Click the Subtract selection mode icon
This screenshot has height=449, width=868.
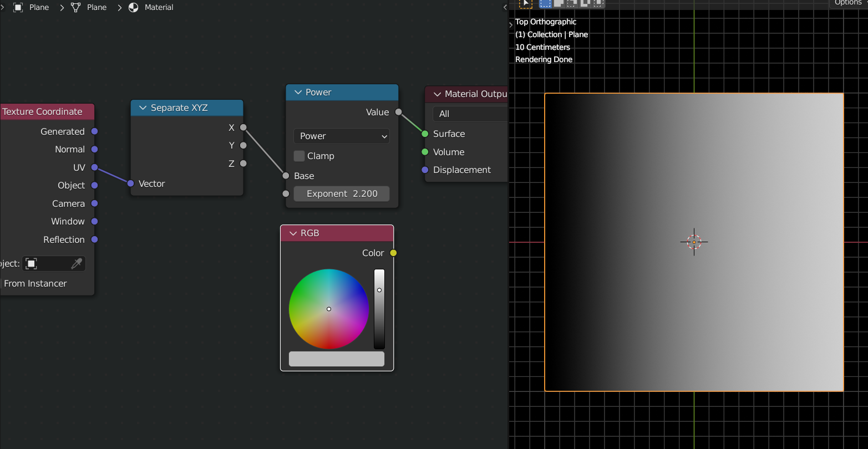click(x=571, y=3)
